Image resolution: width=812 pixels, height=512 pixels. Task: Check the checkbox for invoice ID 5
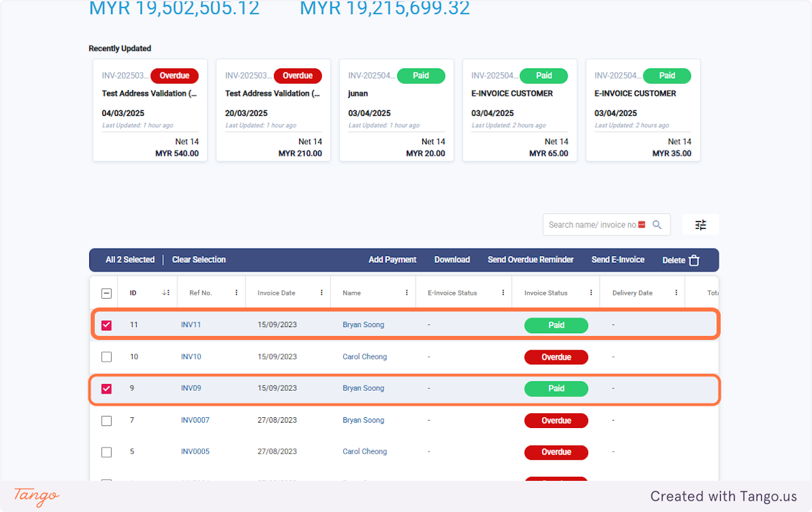pos(106,452)
